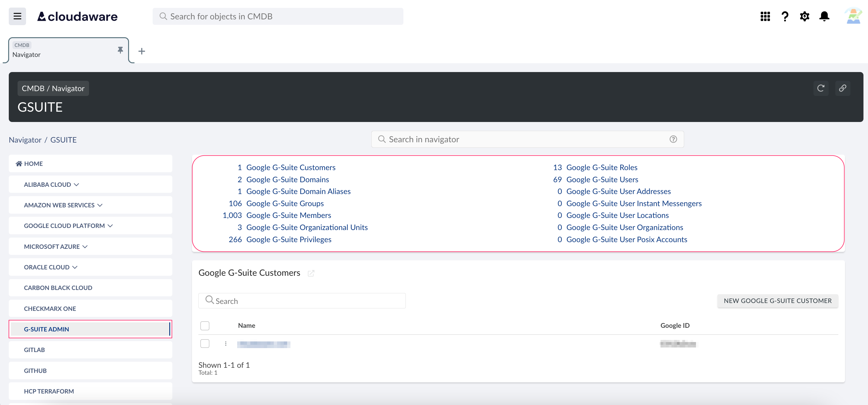The image size is (868, 405).
Task: Open Checkmarx One in sidebar
Action: (90, 308)
